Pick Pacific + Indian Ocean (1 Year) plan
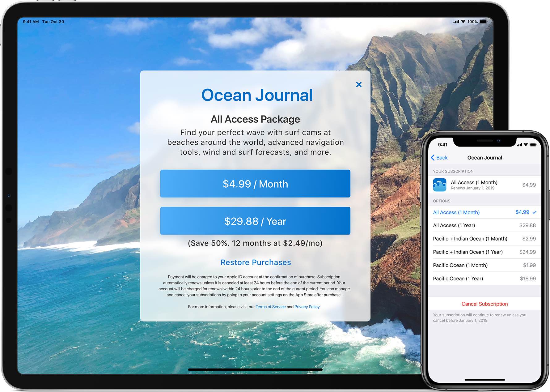 [467, 252]
